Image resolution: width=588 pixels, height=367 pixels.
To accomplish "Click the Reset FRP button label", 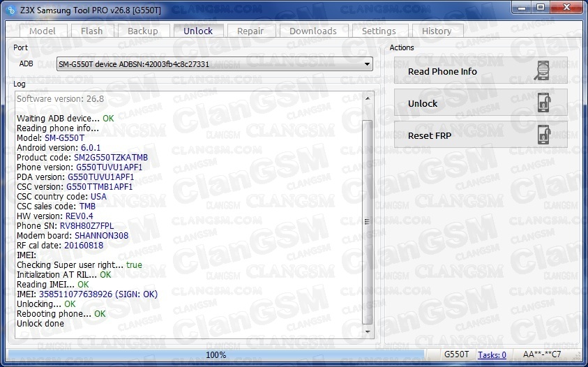I will click(430, 135).
